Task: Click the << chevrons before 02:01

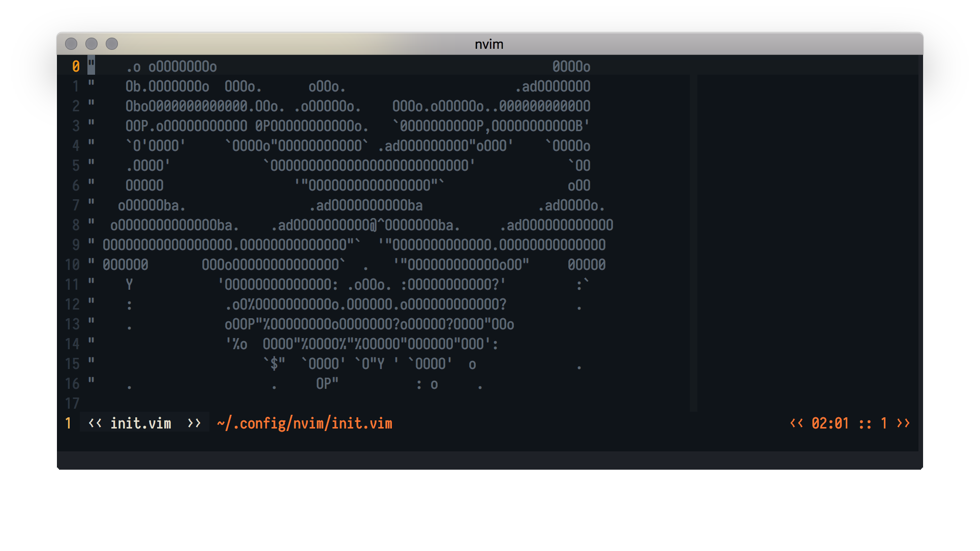Action: 796,423
